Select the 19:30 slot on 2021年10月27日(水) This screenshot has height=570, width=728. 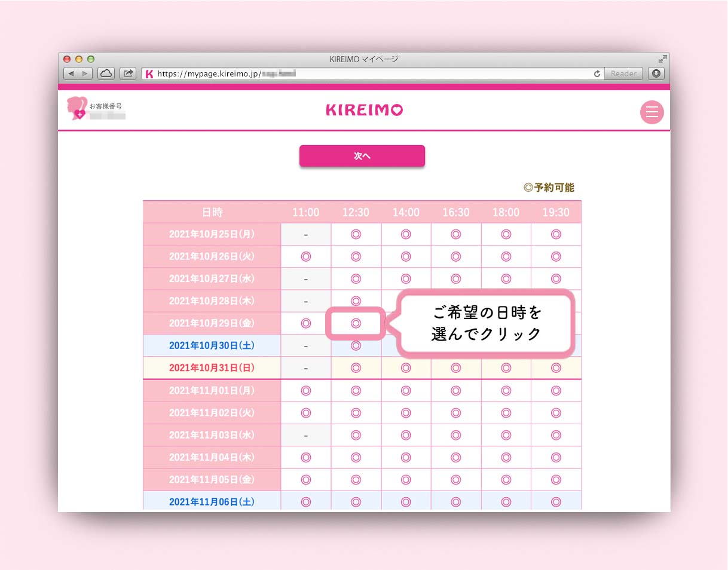tap(556, 278)
